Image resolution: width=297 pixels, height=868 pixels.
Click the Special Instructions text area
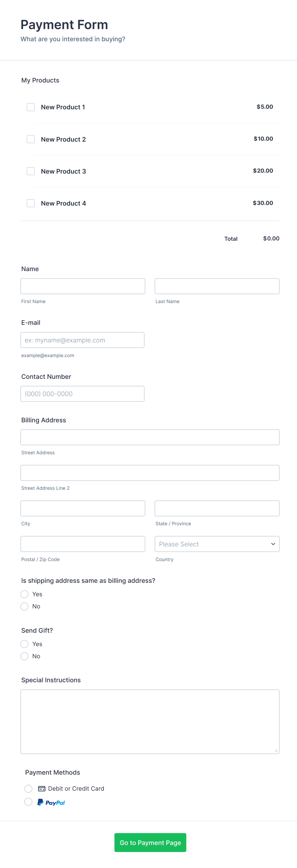pyautogui.click(x=150, y=721)
